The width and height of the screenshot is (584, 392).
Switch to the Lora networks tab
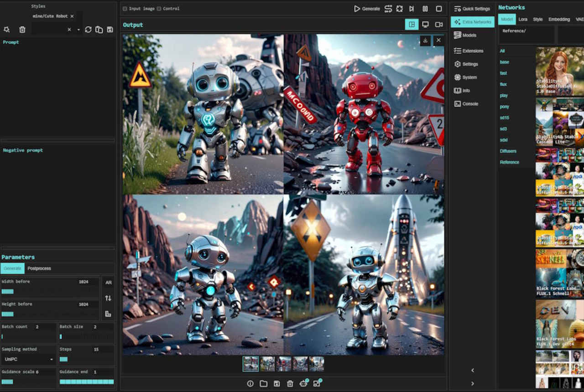523,19
